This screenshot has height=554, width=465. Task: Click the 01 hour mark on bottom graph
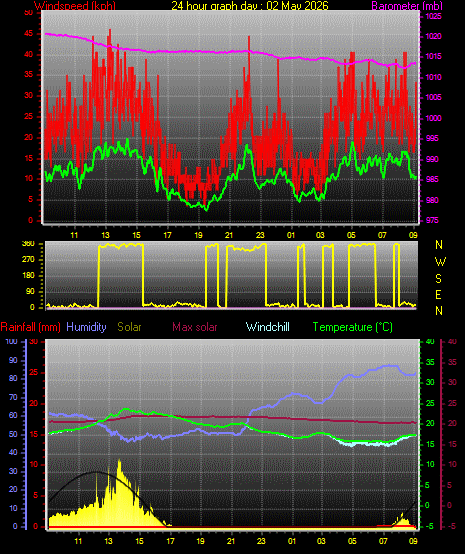click(x=292, y=541)
